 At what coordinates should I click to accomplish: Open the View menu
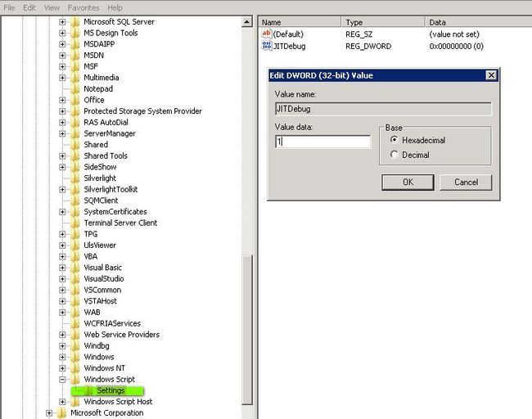tap(52, 7)
